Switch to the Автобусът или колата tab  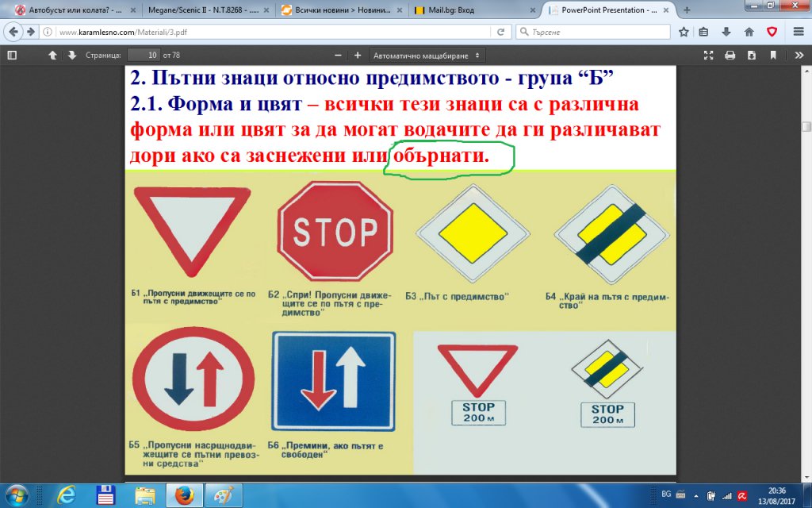(x=75, y=10)
